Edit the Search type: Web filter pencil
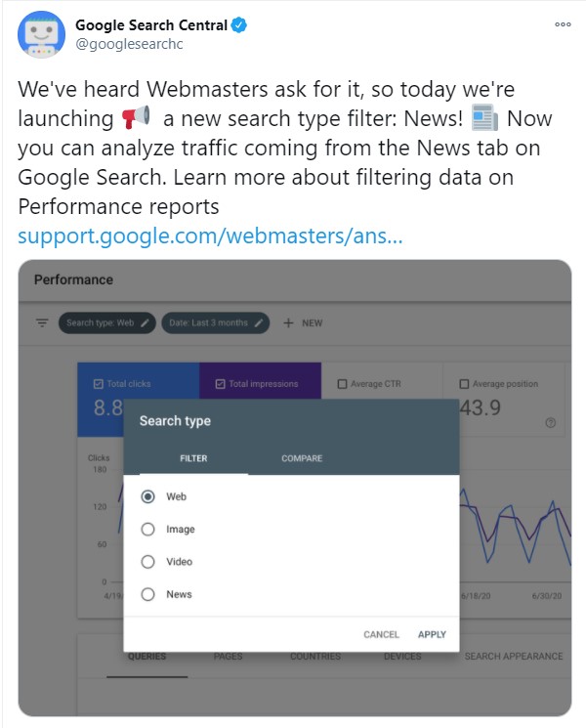 coord(145,322)
